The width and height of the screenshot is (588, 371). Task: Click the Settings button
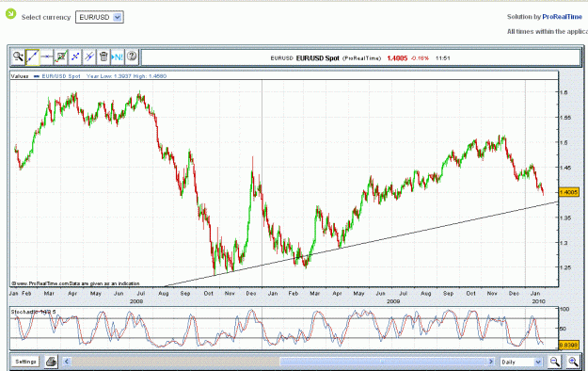25,362
